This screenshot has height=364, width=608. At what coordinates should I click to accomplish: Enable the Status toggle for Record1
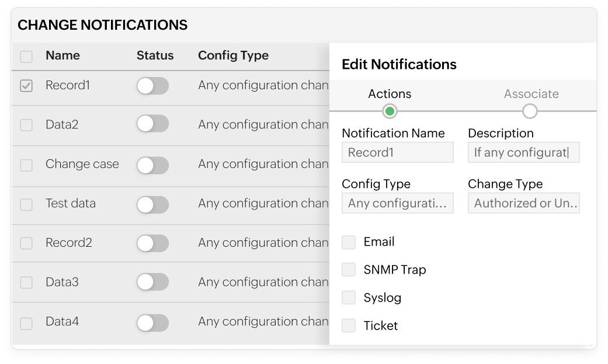[152, 86]
